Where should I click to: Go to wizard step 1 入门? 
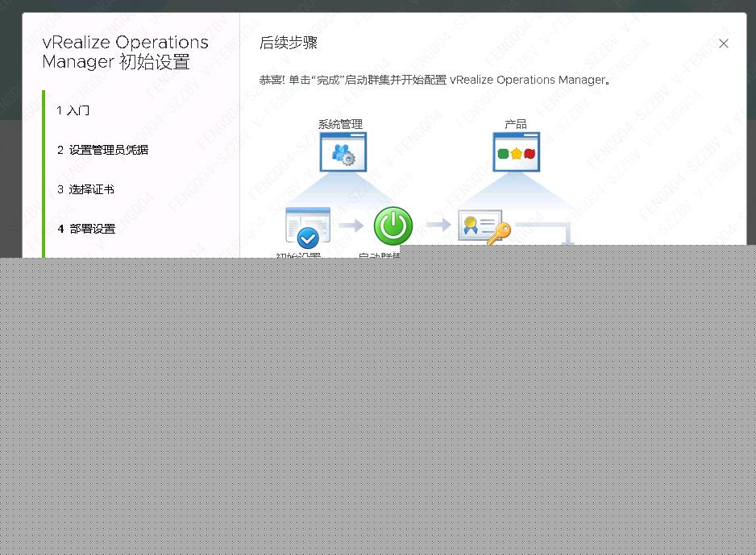tap(73, 110)
